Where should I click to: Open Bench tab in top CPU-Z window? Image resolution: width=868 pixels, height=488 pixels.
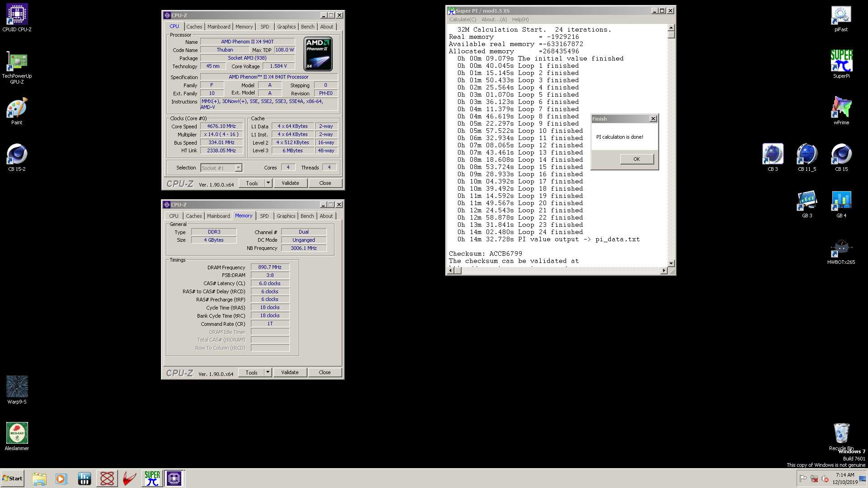(308, 27)
